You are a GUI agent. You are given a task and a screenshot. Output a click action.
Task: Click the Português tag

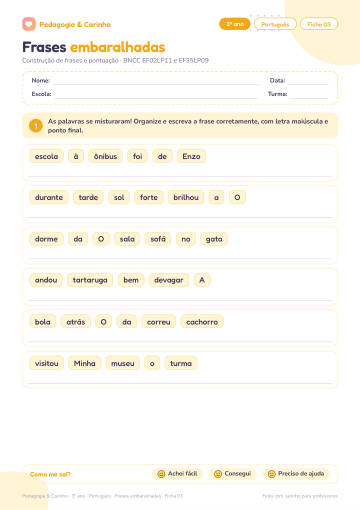tap(275, 24)
